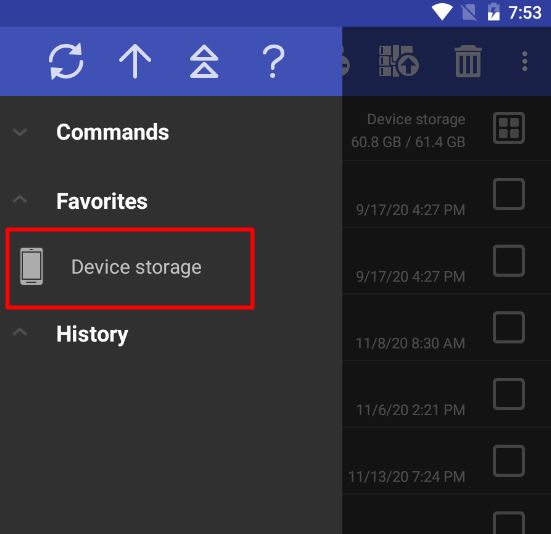
Task: Tap the Commands section header
Action: pos(112,132)
